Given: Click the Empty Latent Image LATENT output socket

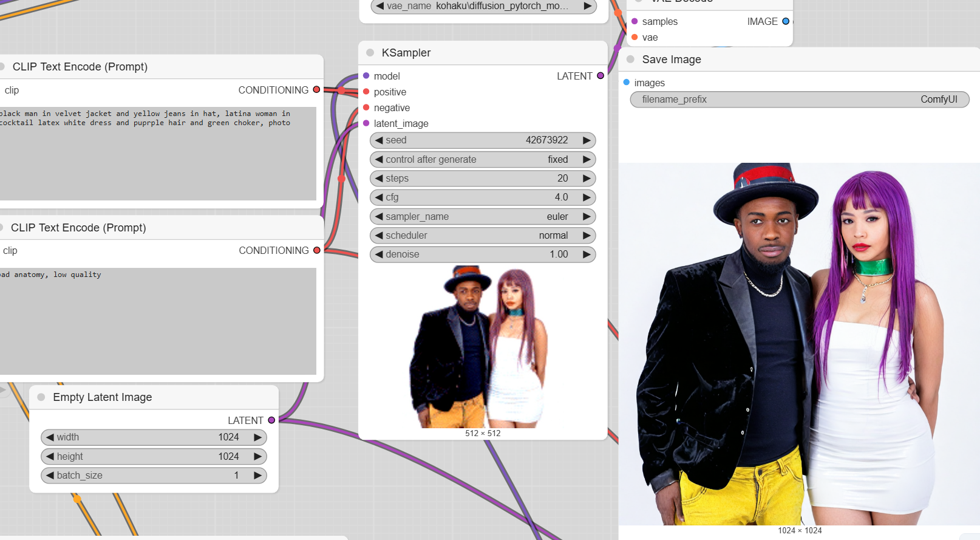Looking at the screenshot, I should [271, 420].
